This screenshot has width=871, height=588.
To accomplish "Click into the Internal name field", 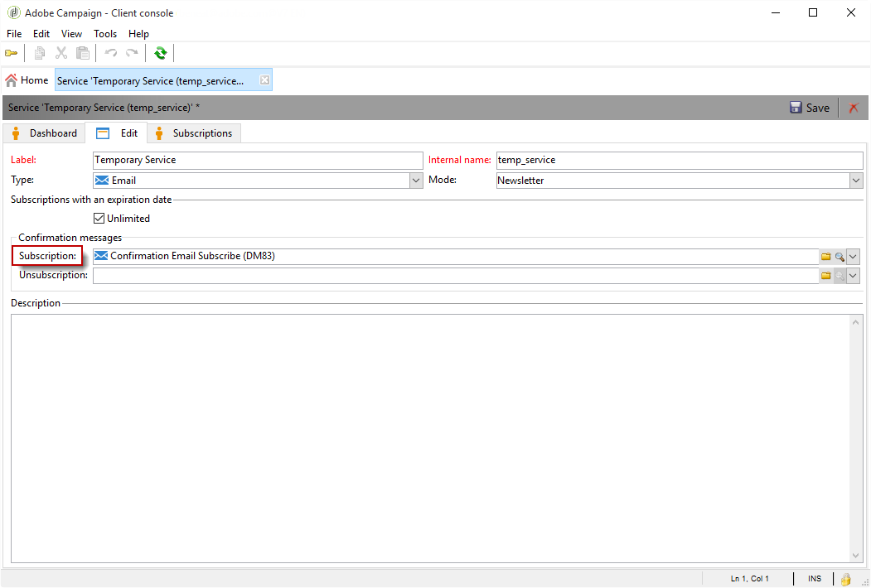I will click(x=680, y=160).
